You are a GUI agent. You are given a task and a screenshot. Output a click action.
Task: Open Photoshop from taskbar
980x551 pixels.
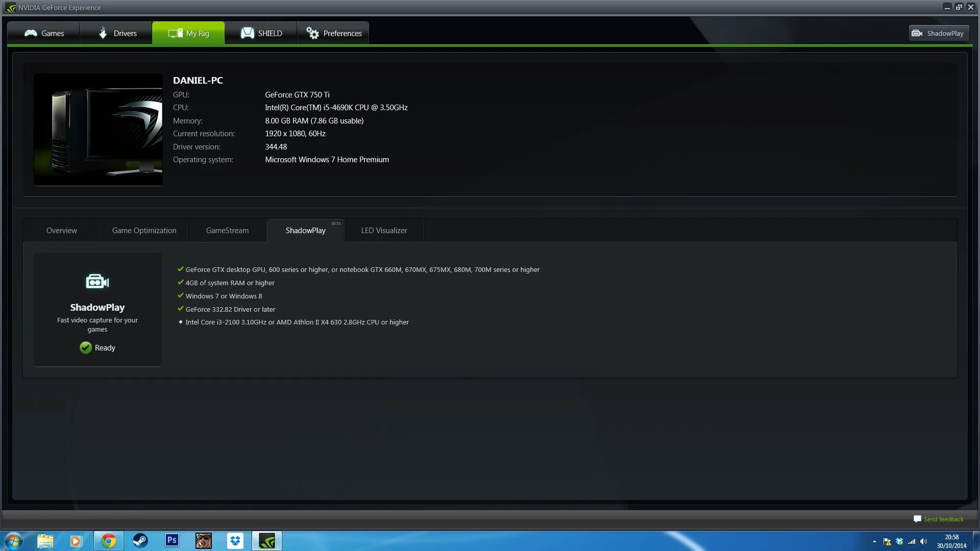172,540
